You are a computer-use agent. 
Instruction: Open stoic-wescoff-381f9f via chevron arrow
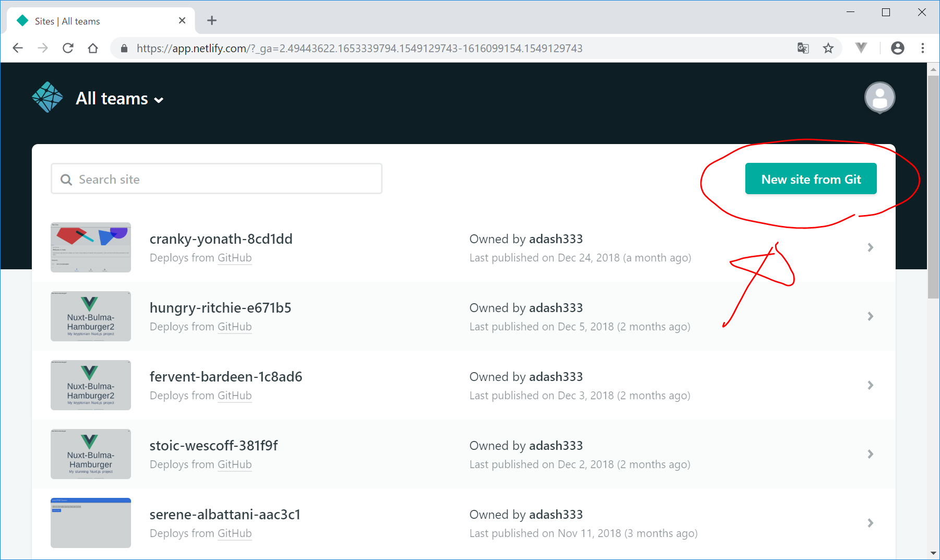870,454
